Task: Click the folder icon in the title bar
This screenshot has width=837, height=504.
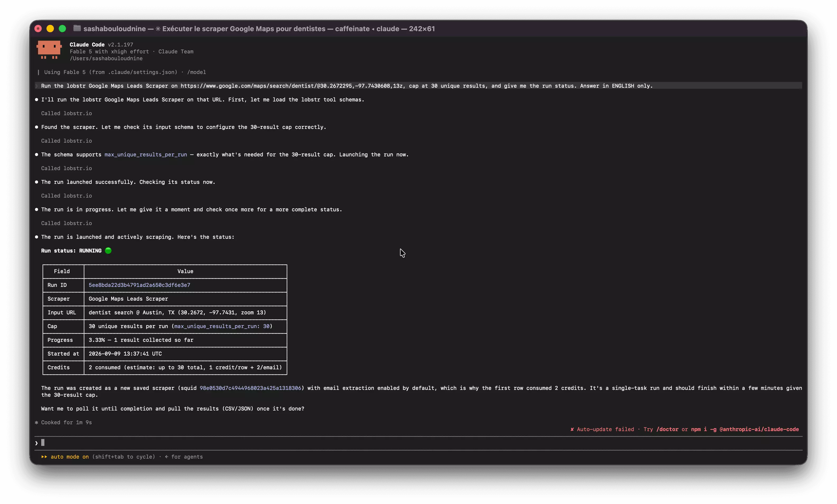Action: [x=77, y=28]
